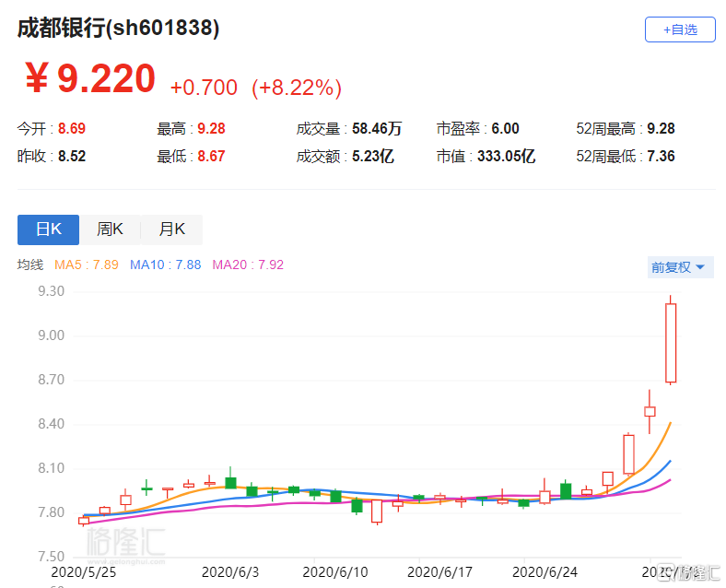Click the x-axis date 2020/6/3
The image size is (726, 588).
(230, 572)
